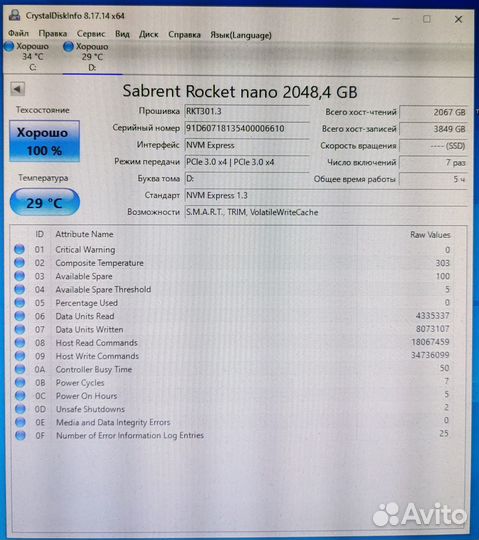Viewport: 479px width, 540px height.
Task: Click the features field S.M.A.R.T., TRIM
Action: click(x=326, y=212)
